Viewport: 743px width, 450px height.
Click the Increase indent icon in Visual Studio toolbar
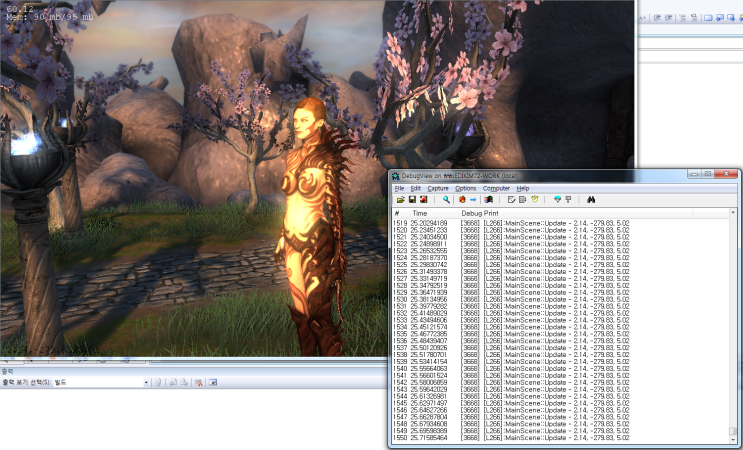[669, 18]
